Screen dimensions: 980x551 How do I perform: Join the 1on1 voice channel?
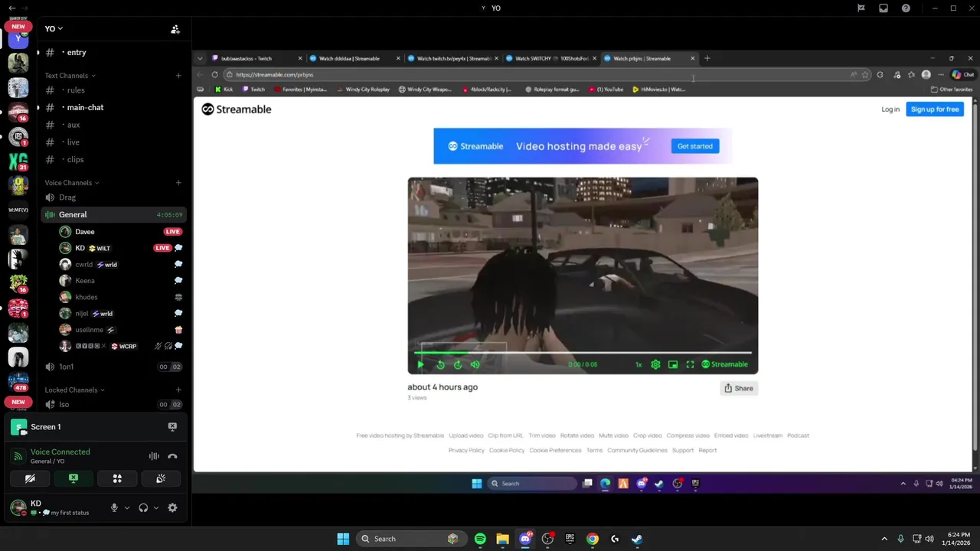[113, 367]
